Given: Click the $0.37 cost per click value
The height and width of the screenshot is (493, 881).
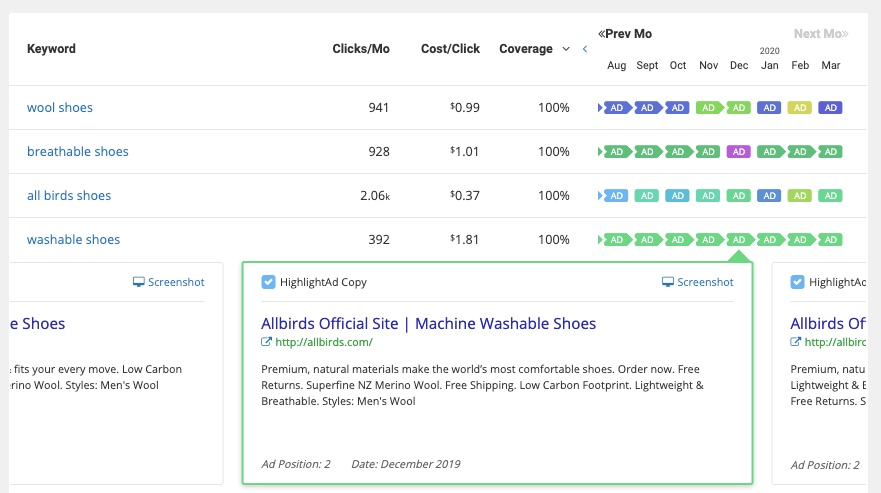Looking at the screenshot, I should pos(465,195).
